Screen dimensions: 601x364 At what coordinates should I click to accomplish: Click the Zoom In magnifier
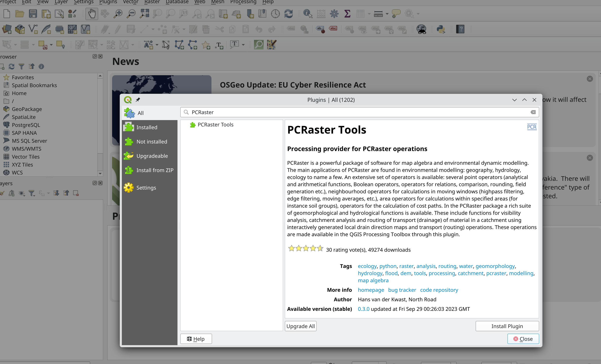118,14
